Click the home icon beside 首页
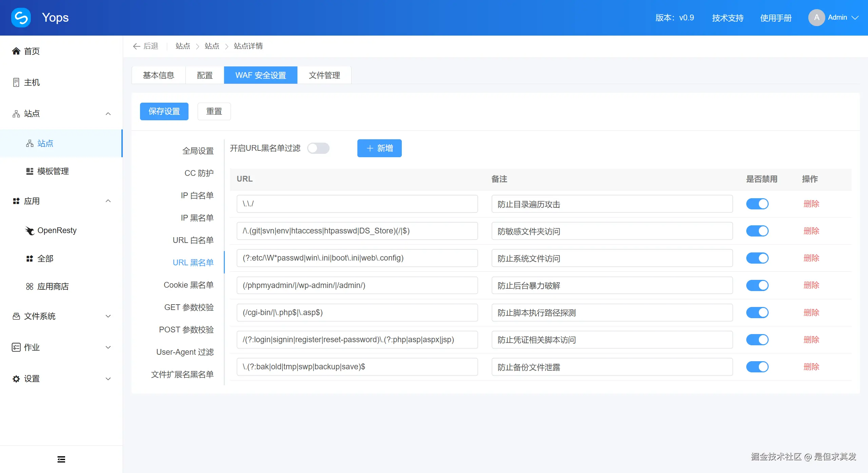The width and height of the screenshot is (868, 473). coord(16,51)
